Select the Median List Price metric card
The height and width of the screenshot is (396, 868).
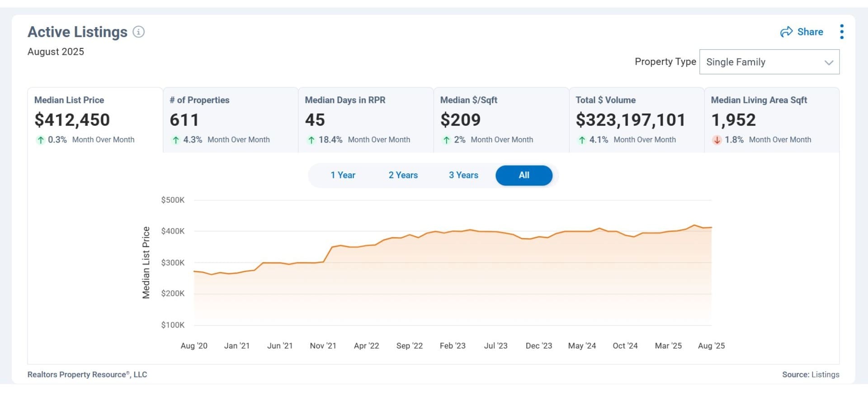[95, 119]
